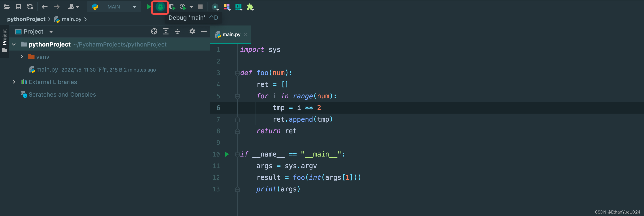Click 'return' keyword on line 8
Screen dimensions: 644x216
click(x=268, y=131)
